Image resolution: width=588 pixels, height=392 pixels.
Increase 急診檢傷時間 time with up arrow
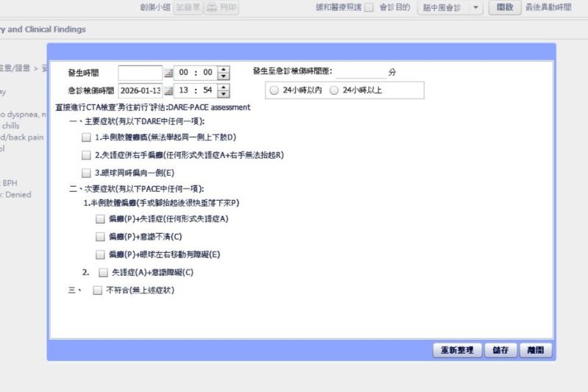[223, 87]
